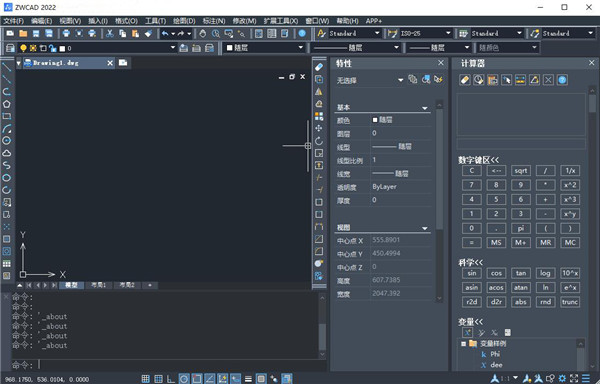Click the full screen icon in status bar

coord(574,379)
